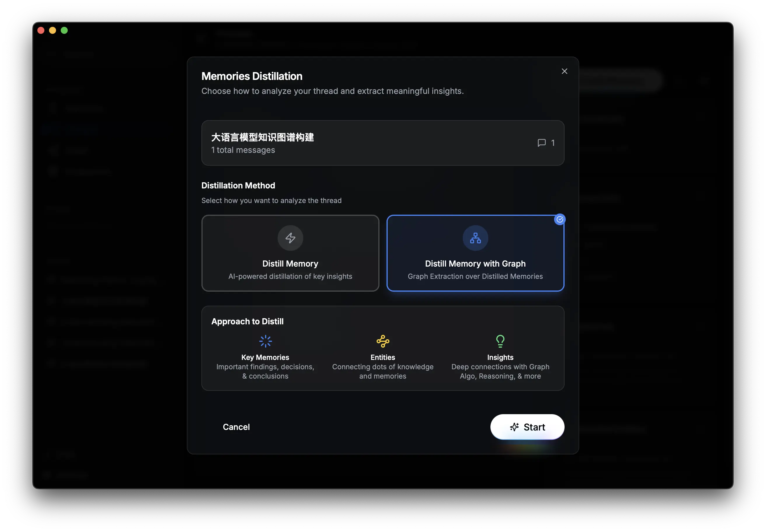Click the blue Key Memories sparkle icon
Image resolution: width=766 pixels, height=532 pixels.
[x=265, y=341]
